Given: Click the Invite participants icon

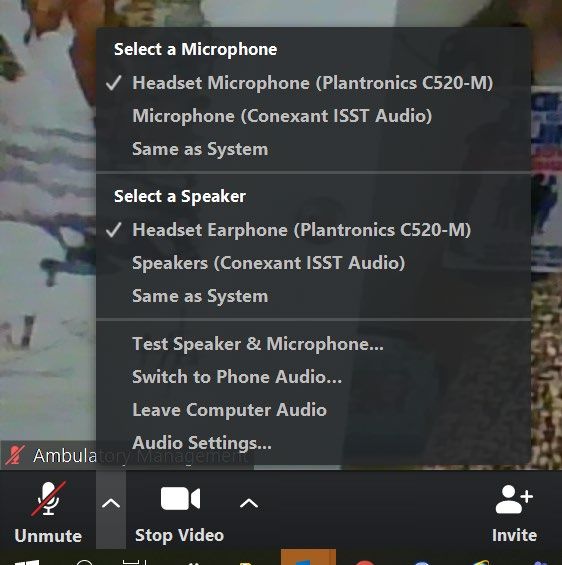Looking at the screenshot, I should tap(514, 499).
